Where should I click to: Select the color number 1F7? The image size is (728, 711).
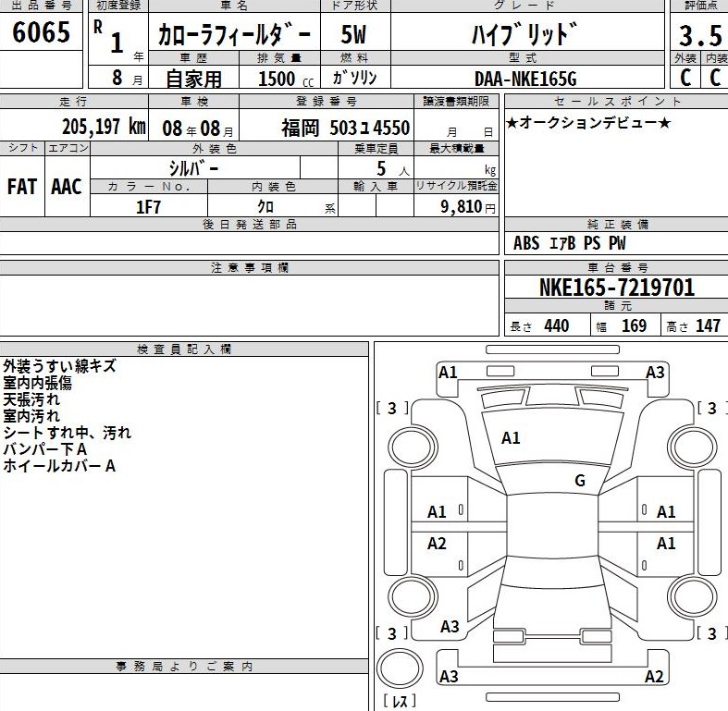[148, 206]
